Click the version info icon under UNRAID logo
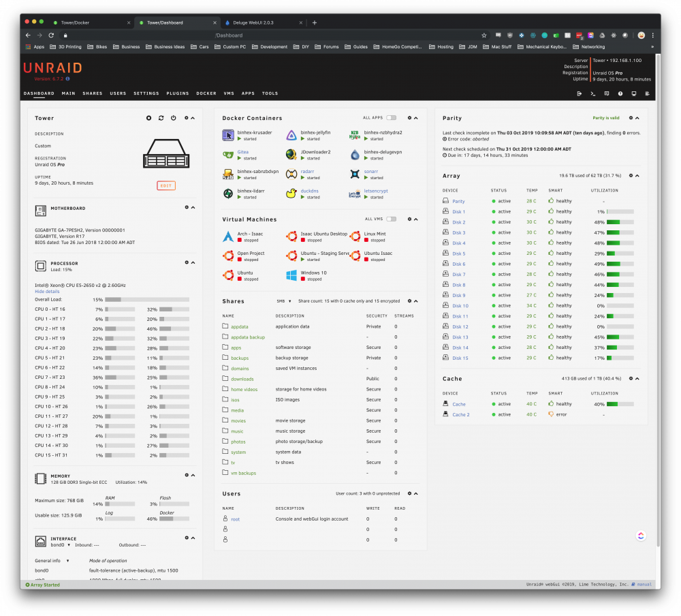Image resolution: width=681 pixels, height=616 pixels. 67,78
